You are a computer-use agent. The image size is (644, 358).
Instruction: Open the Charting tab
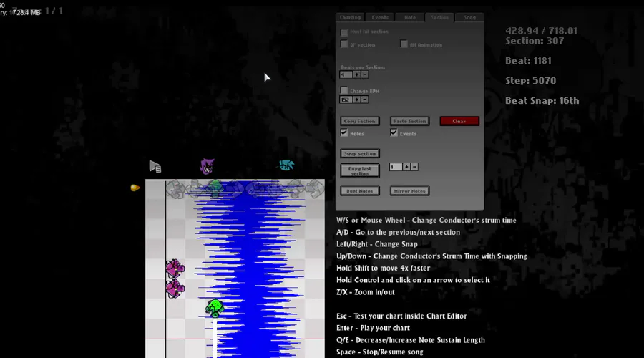[x=350, y=17]
